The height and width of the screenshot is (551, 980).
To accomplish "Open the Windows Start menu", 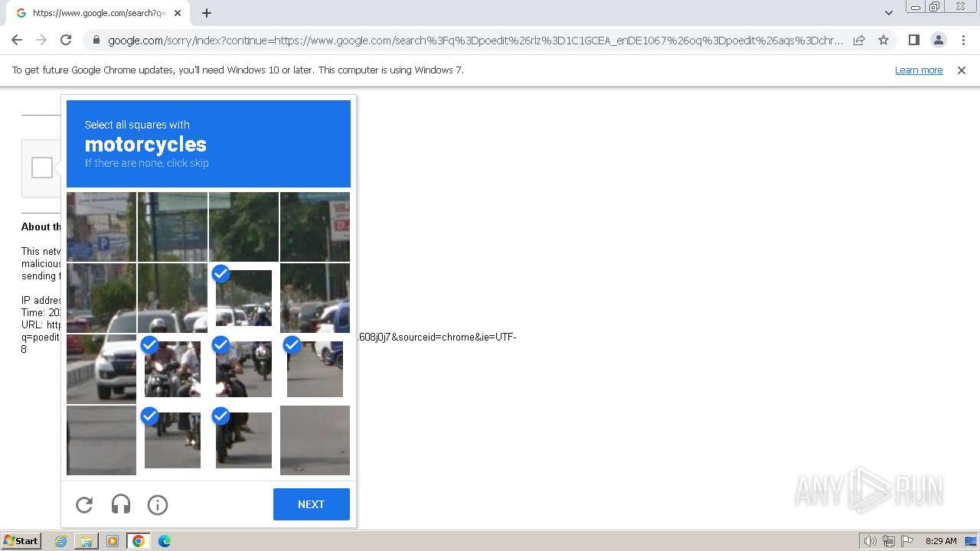I will (x=21, y=541).
